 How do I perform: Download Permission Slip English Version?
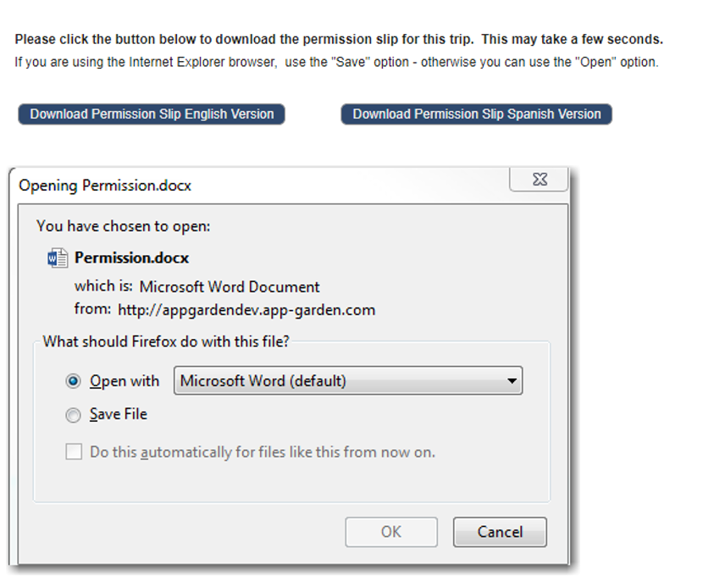152,114
